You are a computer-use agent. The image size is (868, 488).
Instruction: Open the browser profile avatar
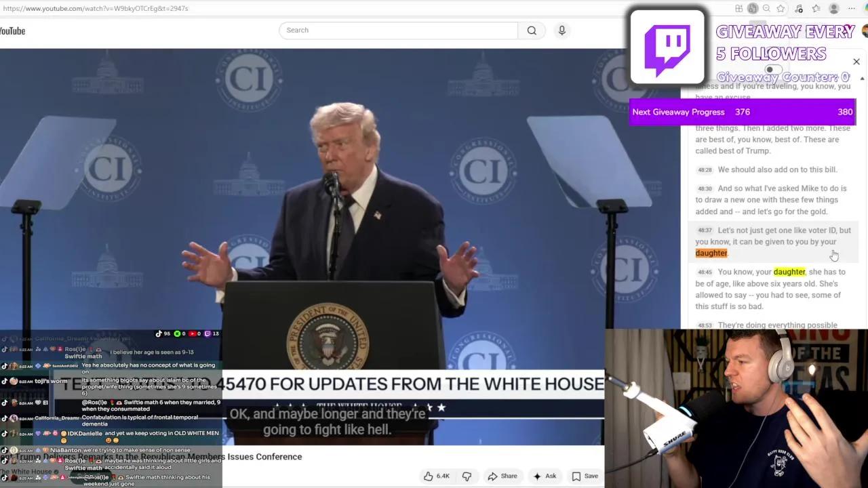pyautogui.click(x=833, y=8)
